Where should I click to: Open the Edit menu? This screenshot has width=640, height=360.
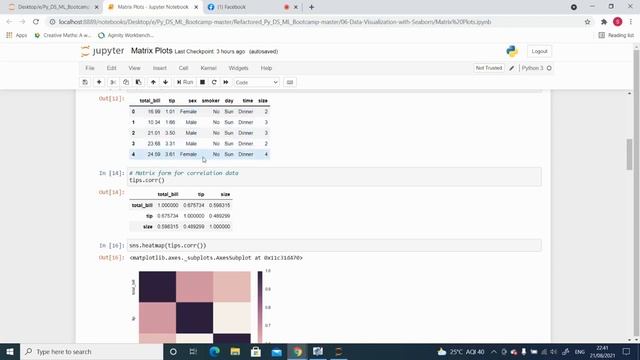click(x=111, y=68)
